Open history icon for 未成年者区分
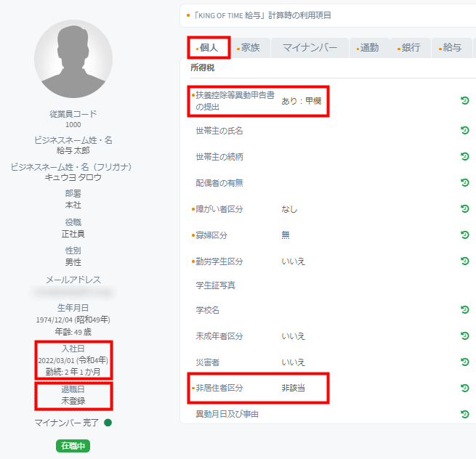476x459 pixels. point(465,336)
